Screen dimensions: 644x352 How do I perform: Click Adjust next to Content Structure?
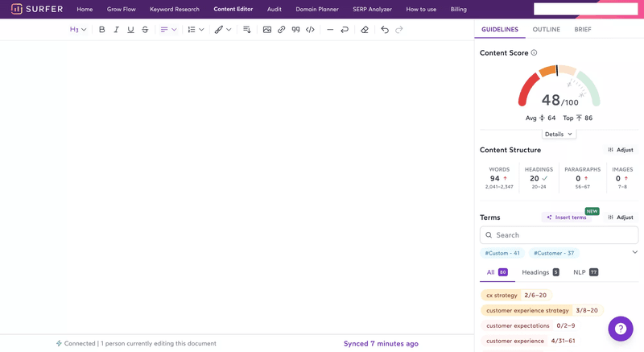pos(620,150)
